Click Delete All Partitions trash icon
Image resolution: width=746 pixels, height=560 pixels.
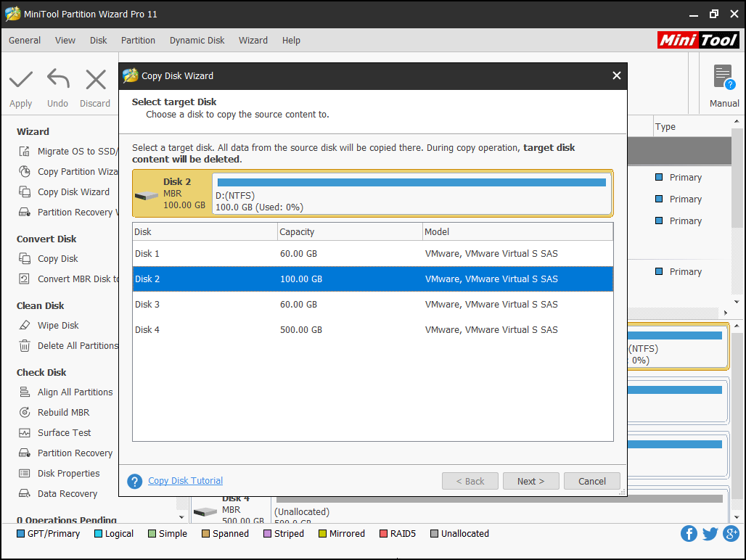(x=24, y=345)
